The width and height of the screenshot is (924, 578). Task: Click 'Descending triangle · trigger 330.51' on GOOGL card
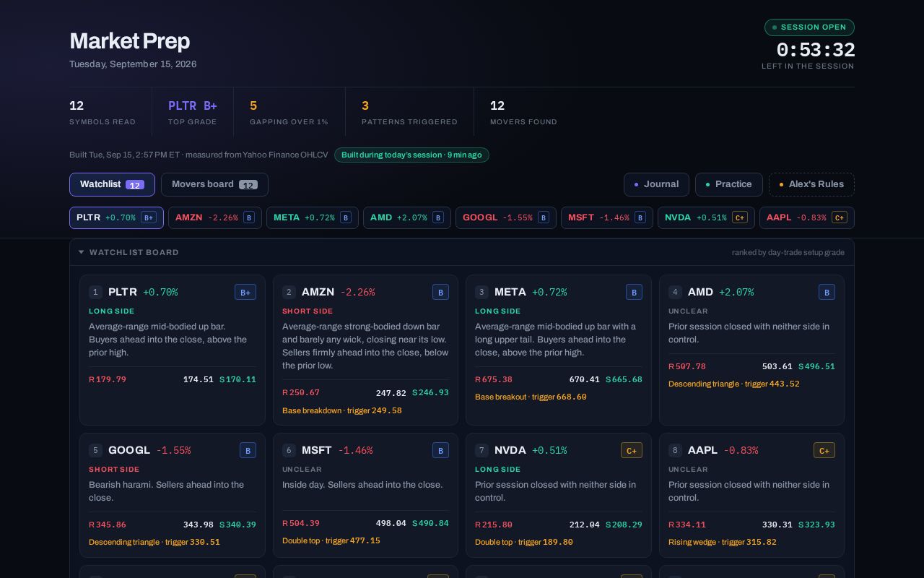pyautogui.click(x=154, y=542)
